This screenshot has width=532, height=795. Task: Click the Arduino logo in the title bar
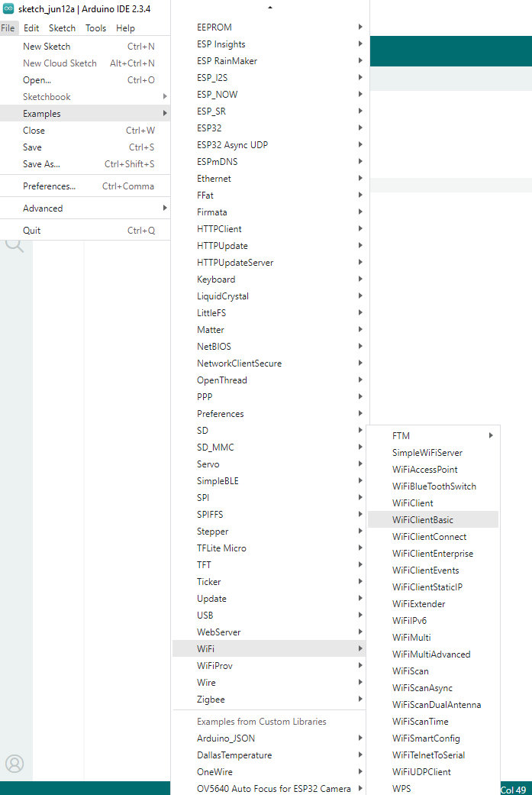pyautogui.click(x=8, y=8)
